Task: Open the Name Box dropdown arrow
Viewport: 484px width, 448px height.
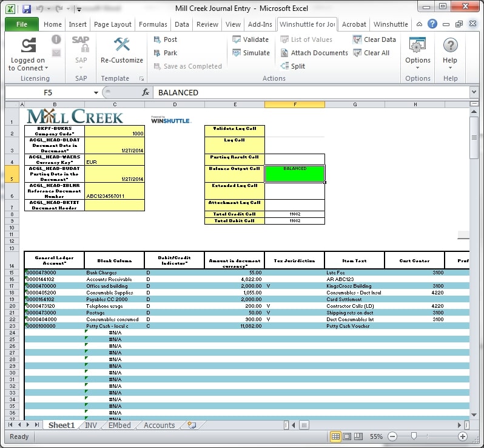Action: coord(96,93)
